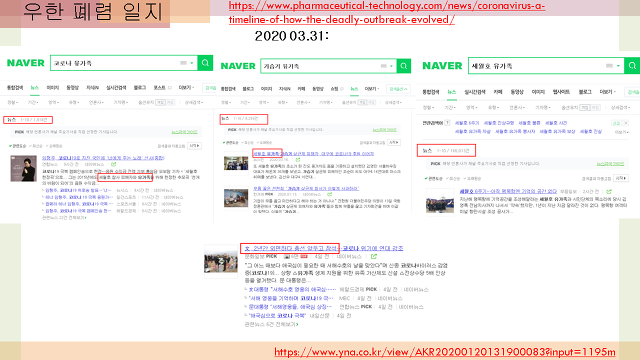Expand 더보기 in the 세월호 search tabs
640x360 pixels.
tap(607, 92)
